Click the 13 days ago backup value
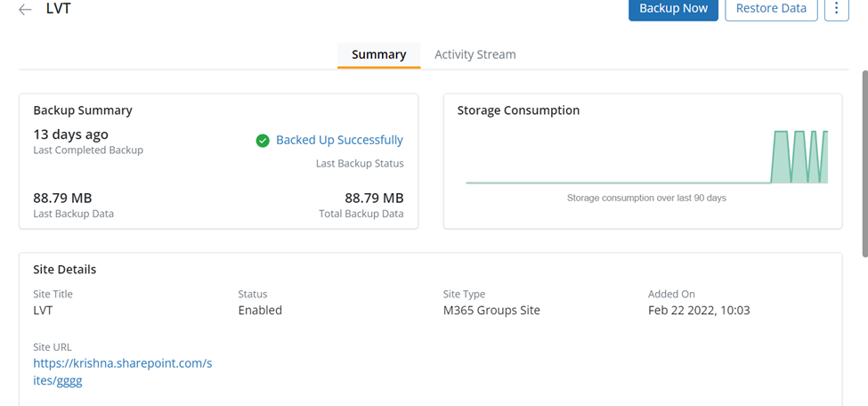 pyautogui.click(x=71, y=134)
